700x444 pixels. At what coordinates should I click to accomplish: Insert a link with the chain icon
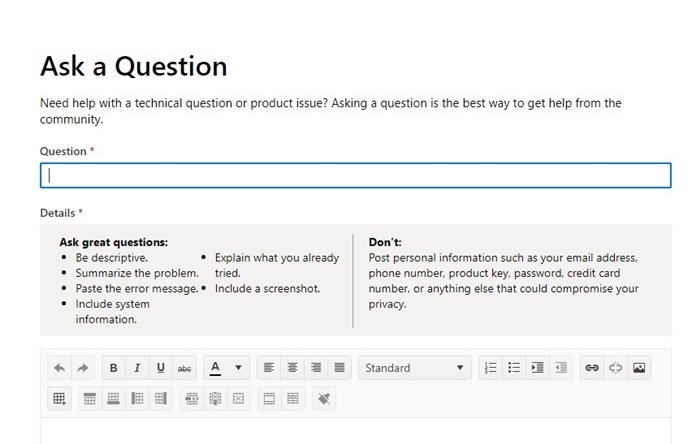592,368
